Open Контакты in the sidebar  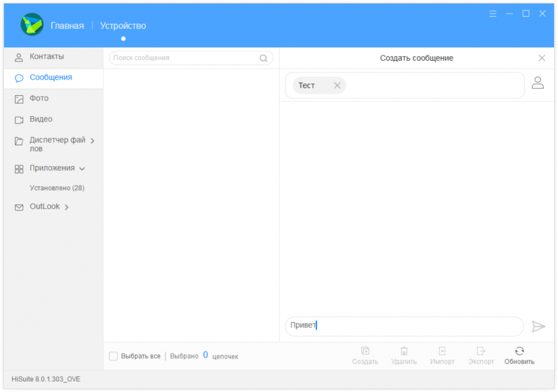tap(46, 57)
